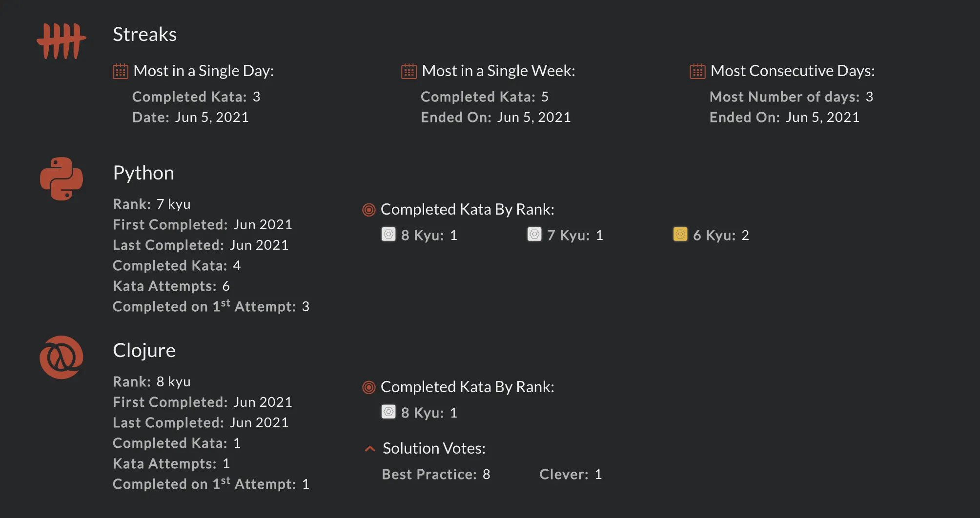Click the Most Consecutive Days calendar icon

(697, 71)
